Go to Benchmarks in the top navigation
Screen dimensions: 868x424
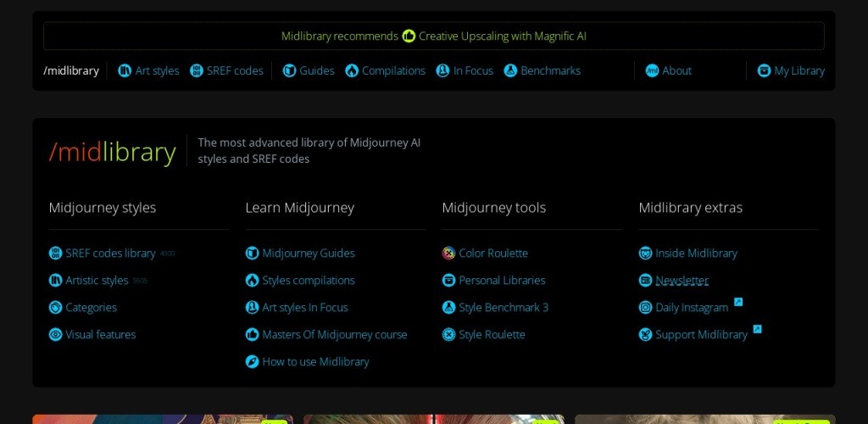[x=542, y=71]
